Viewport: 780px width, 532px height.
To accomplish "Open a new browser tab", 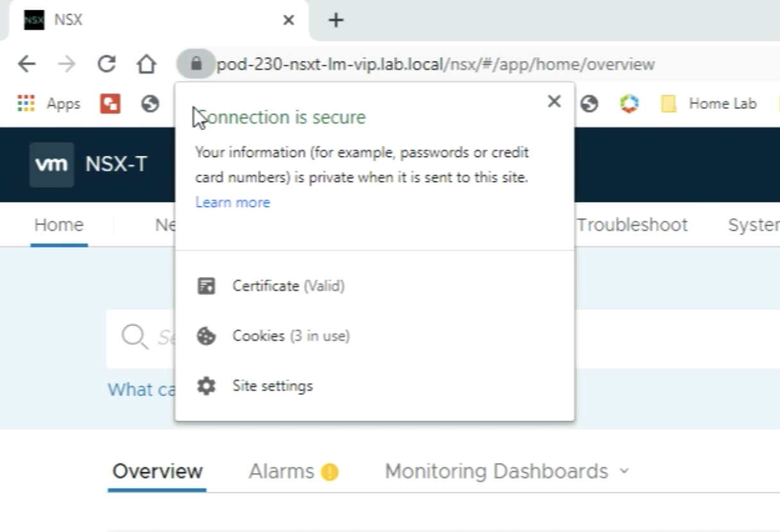I will [x=336, y=21].
